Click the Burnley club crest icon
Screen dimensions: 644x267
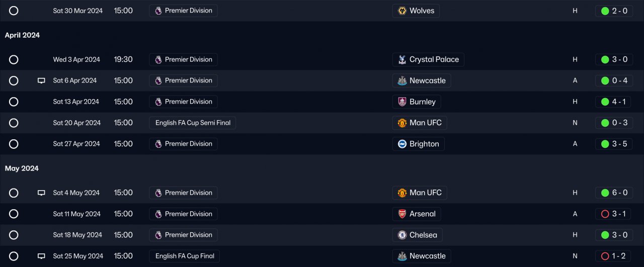point(402,102)
